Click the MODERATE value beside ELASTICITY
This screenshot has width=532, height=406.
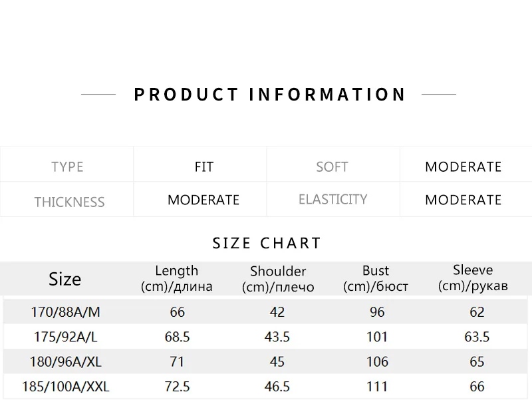[464, 200]
